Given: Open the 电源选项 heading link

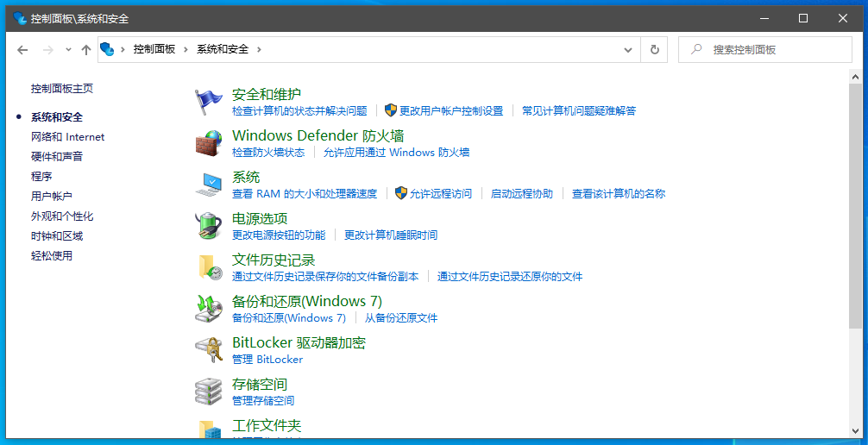Looking at the screenshot, I should 260,219.
